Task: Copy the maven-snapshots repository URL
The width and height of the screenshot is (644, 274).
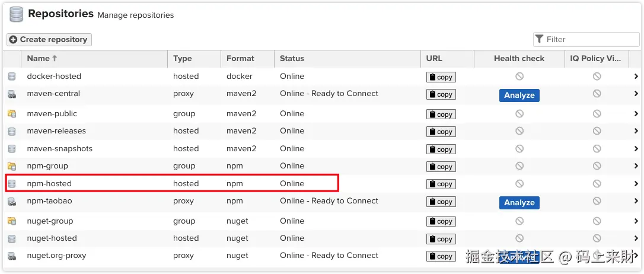Action: pos(441,149)
